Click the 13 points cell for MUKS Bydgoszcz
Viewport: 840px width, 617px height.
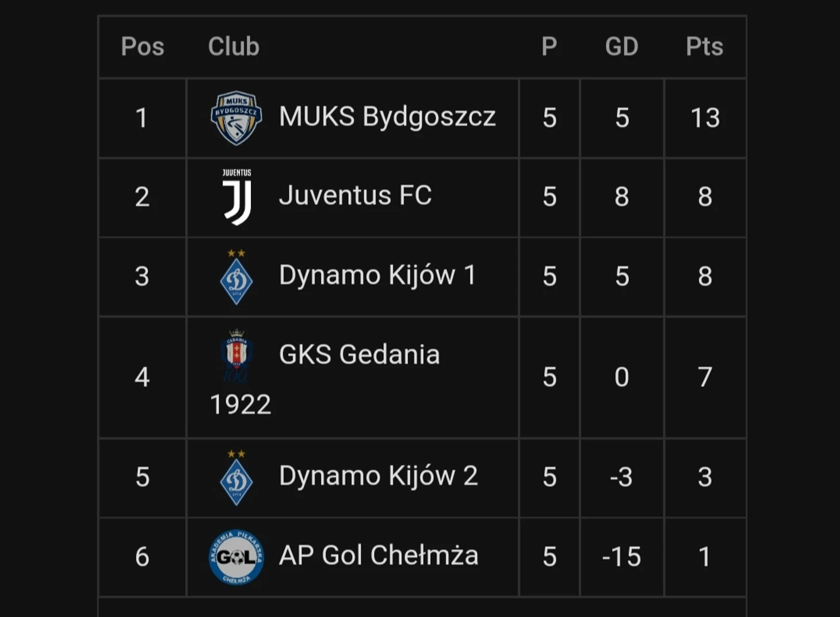tap(705, 118)
